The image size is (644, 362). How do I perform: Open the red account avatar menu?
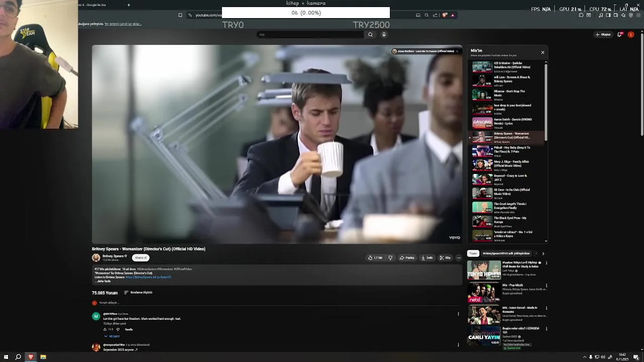(x=631, y=35)
